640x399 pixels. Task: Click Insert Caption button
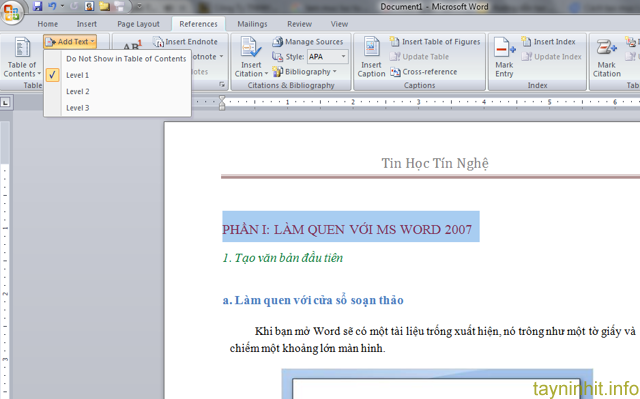[x=371, y=57]
